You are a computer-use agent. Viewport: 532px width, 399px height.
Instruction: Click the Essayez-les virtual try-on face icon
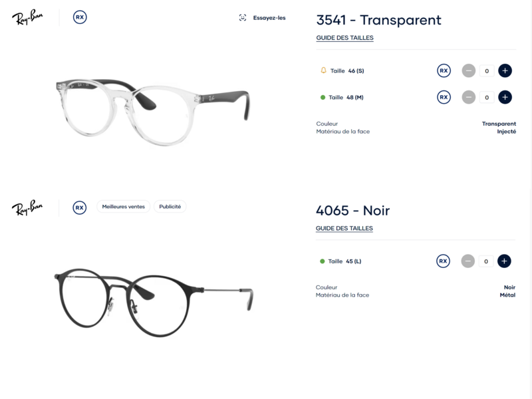tap(243, 18)
